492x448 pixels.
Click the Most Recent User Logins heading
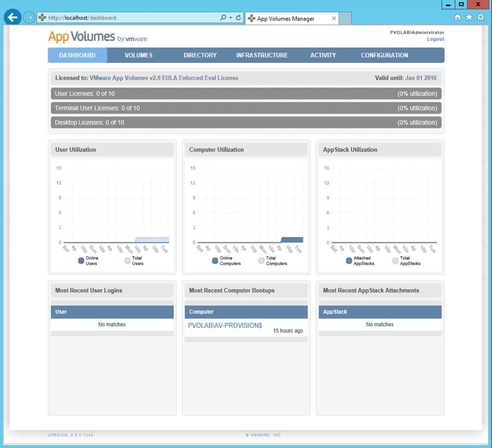pos(89,290)
